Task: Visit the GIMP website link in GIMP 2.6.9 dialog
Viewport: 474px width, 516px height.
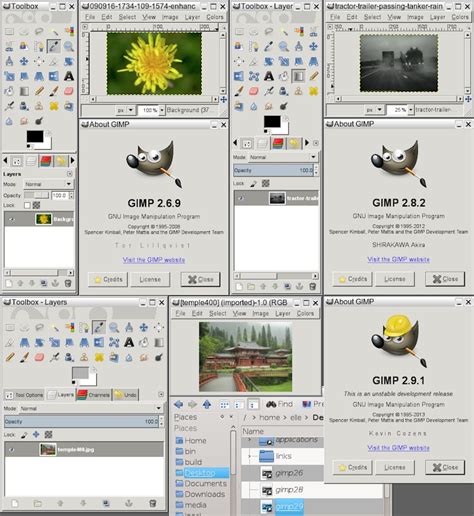Action: [154, 260]
